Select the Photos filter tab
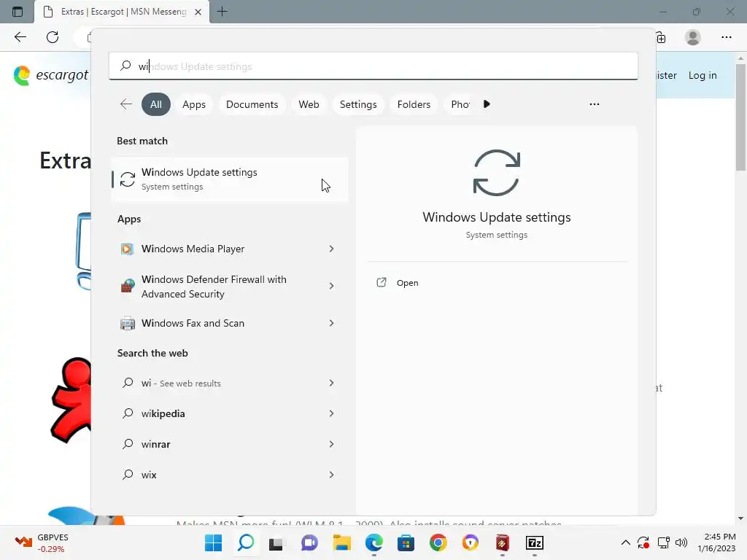This screenshot has width=747, height=560. tap(460, 104)
